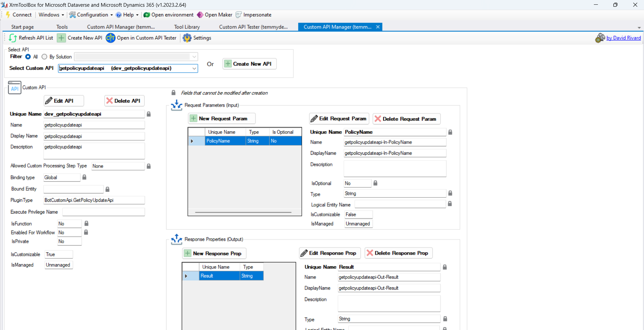Click the Execute Privilege Name field
Image resolution: width=644 pixels, height=330 pixels.
pos(104,212)
